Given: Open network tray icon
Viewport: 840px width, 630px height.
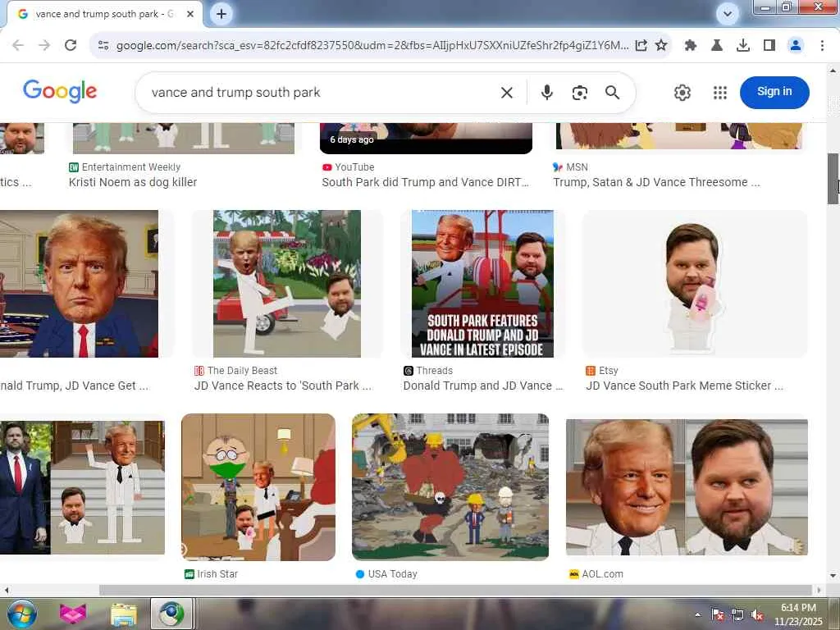Looking at the screenshot, I should (737, 614).
